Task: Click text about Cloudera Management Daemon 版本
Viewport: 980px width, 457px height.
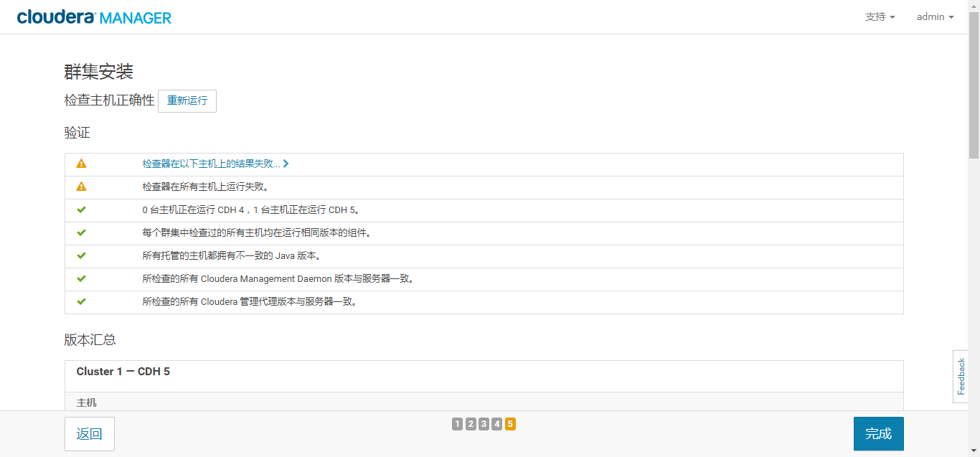Action: point(278,278)
